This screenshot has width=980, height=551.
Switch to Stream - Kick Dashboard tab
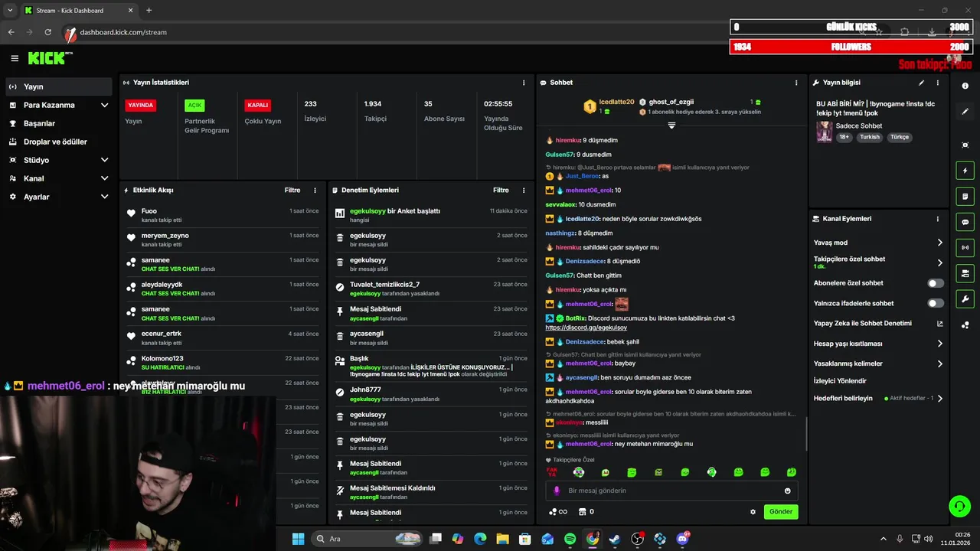pos(79,11)
